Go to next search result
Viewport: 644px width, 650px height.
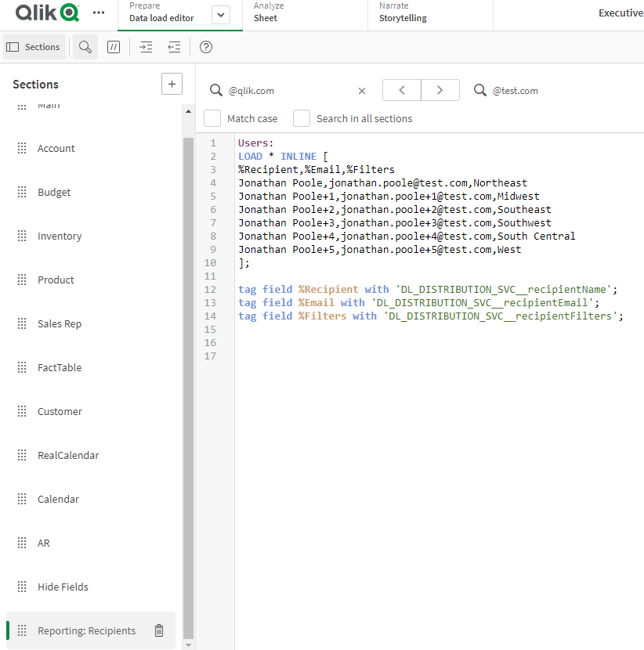click(440, 90)
